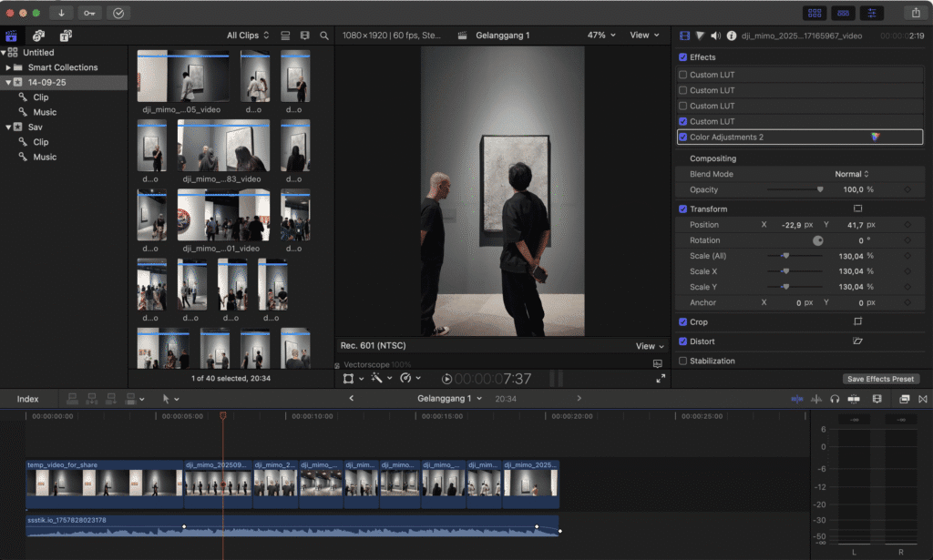Open the Titles and Generators sidebar
The image size is (933, 560).
pos(66,36)
